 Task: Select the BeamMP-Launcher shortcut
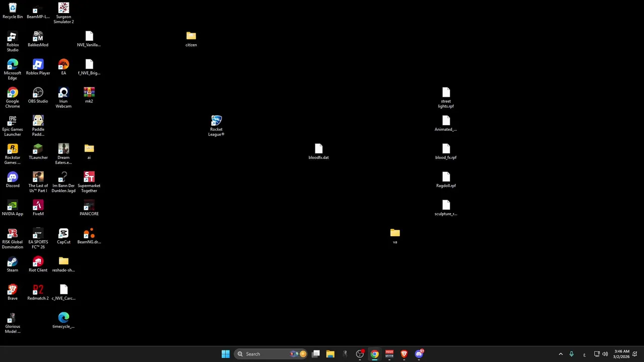tap(38, 11)
